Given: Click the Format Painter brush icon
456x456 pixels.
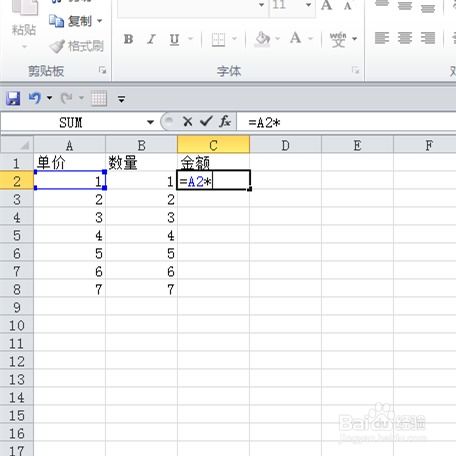Looking at the screenshot, I should [57, 47].
